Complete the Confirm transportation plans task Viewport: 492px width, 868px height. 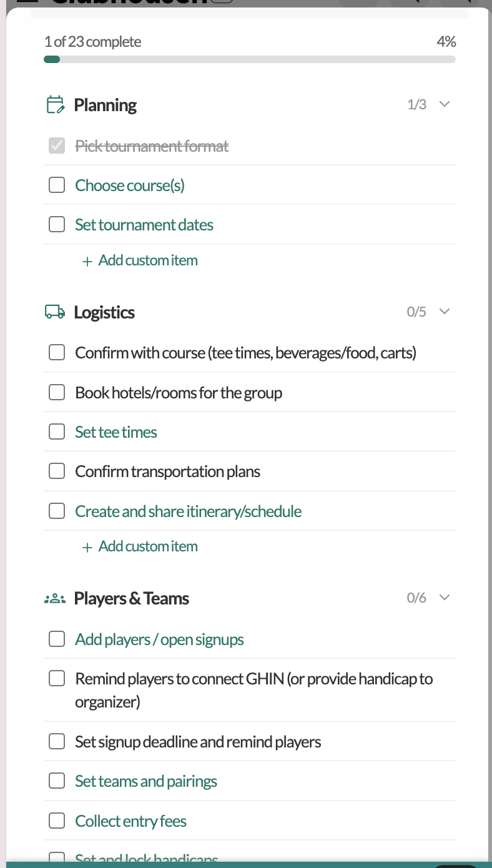[56, 470]
